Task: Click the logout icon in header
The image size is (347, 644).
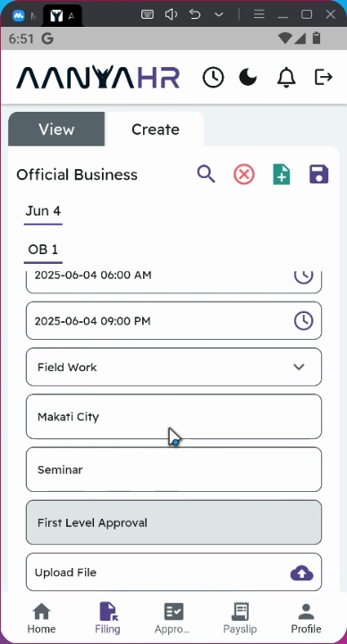Action: pos(323,77)
